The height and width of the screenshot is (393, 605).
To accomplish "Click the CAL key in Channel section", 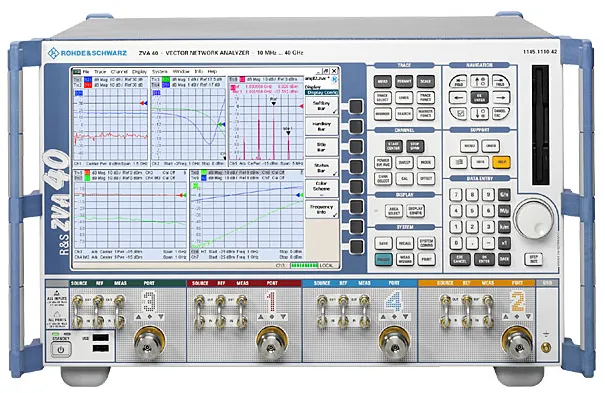I will tap(404, 179).
